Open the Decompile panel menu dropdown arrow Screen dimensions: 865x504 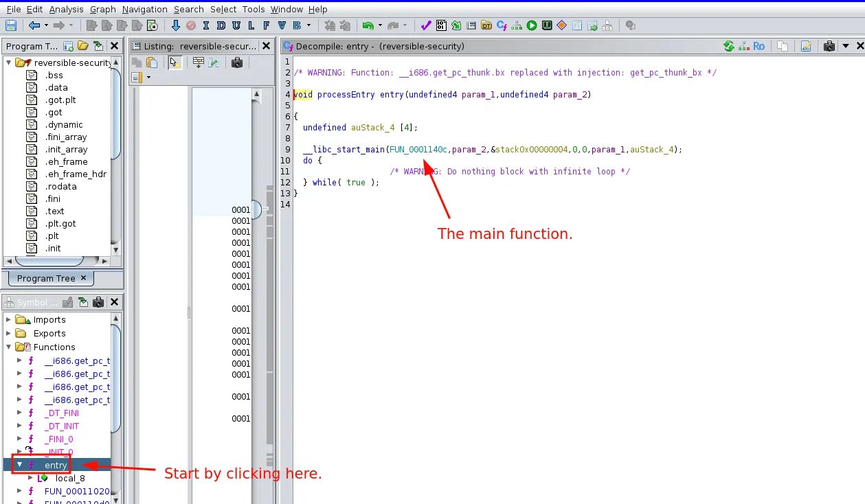pyautogui.click(x=845, y=46)
